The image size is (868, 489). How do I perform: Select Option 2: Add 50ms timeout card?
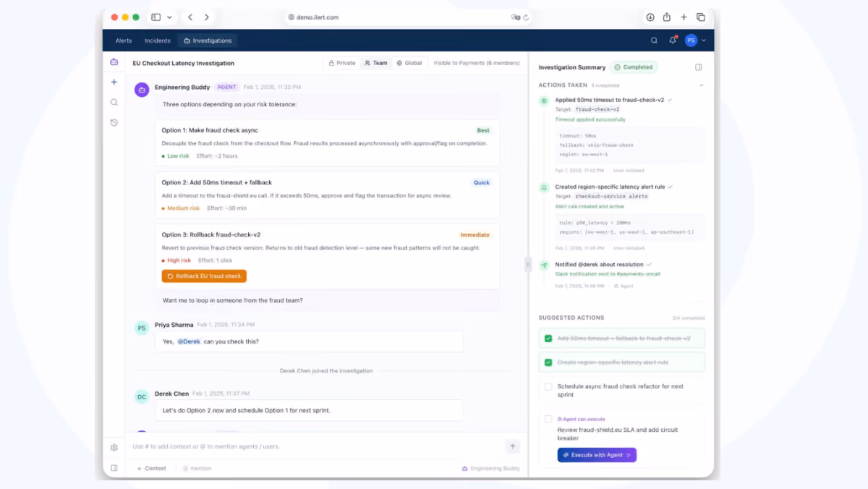pyautogui.click(x=327, y=195)
